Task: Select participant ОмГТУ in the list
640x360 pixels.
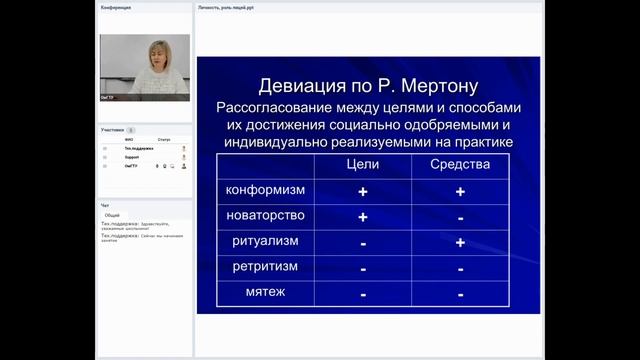Action: (131, 166)
